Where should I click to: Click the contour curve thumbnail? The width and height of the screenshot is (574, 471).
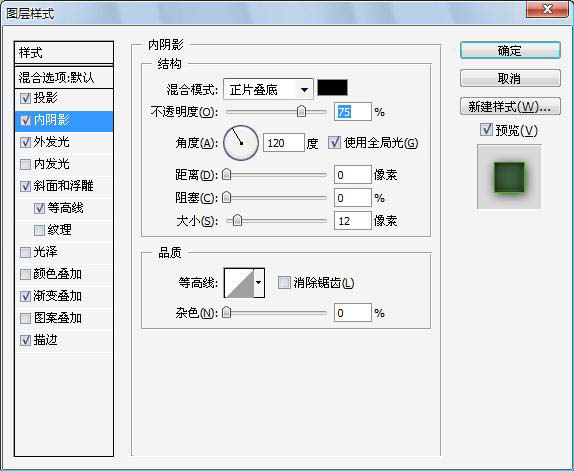[239, 283]
